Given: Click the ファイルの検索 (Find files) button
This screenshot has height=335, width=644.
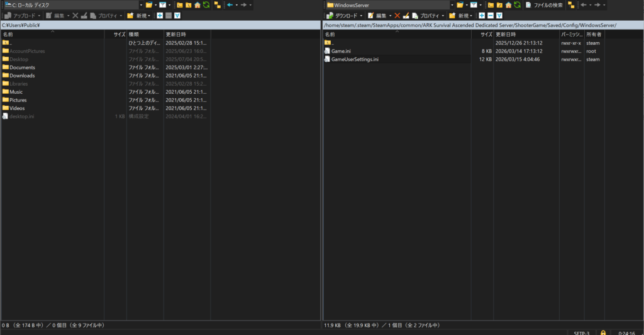Looking at the screenshot, I should [x=545, y=5].
